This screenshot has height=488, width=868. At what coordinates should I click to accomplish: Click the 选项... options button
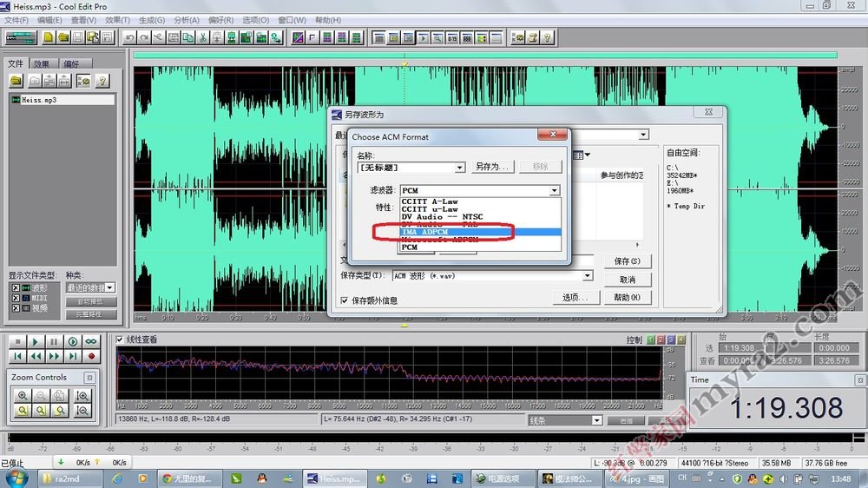pos(575,298)
